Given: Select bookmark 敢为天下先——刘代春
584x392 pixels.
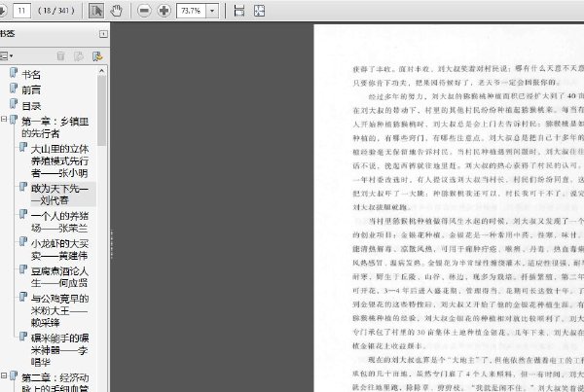Looking at the screenshot, I should coord(60,195).
